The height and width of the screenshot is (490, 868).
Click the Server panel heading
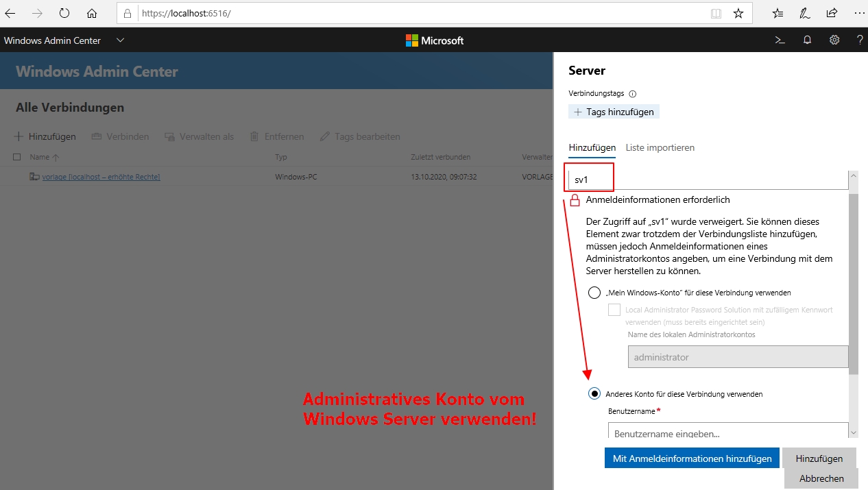pos(587,71)
